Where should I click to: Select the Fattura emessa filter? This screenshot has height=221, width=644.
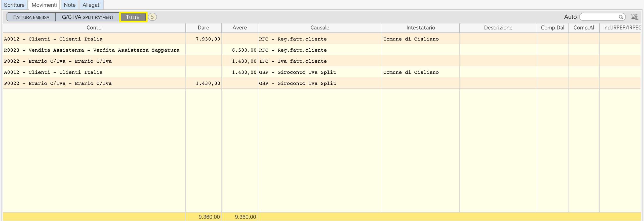31,17
